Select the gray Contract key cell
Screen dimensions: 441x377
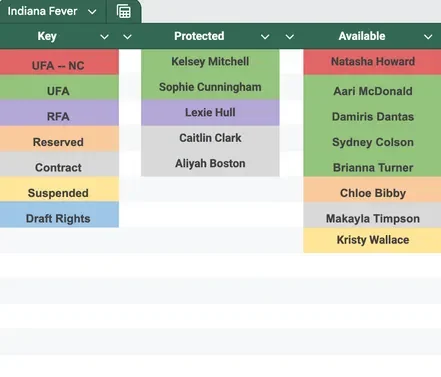pyautogui.click(x=59, y=164)
